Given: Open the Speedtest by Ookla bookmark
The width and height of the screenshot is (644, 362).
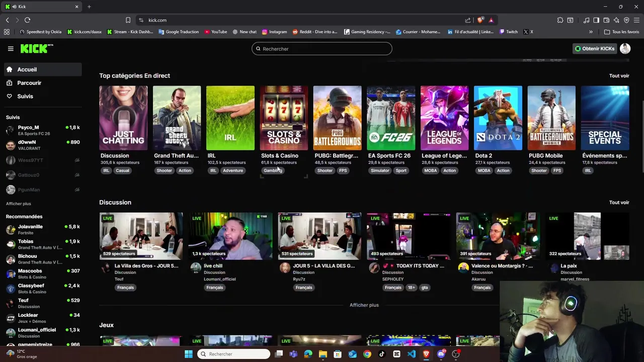Looking at the screenshot, I should click(x=40, y=32).
